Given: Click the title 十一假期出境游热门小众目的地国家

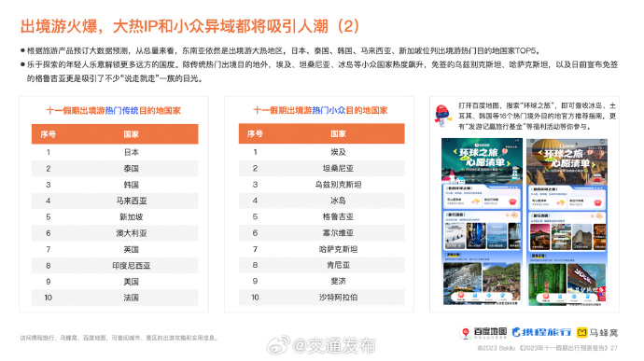Looking at the screenshot, I should click(x=320, y=110).
